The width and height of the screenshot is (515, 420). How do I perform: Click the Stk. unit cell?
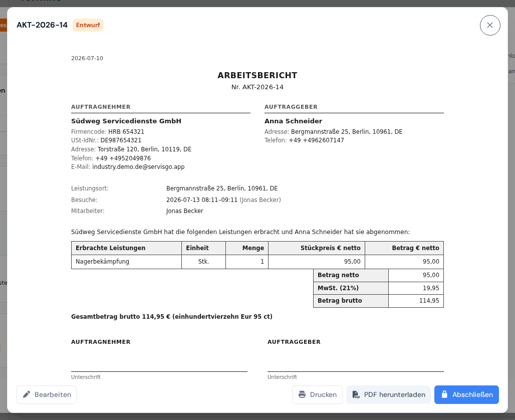click(x=203, y=262)
